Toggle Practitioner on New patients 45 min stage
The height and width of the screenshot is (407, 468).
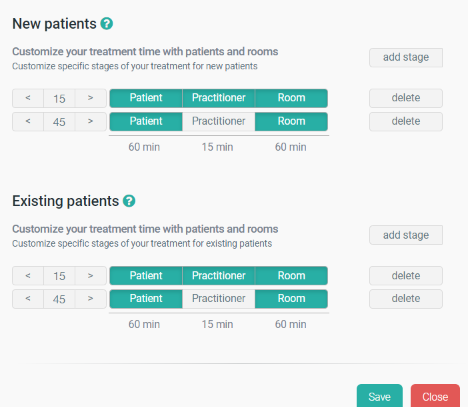(219, 121)
